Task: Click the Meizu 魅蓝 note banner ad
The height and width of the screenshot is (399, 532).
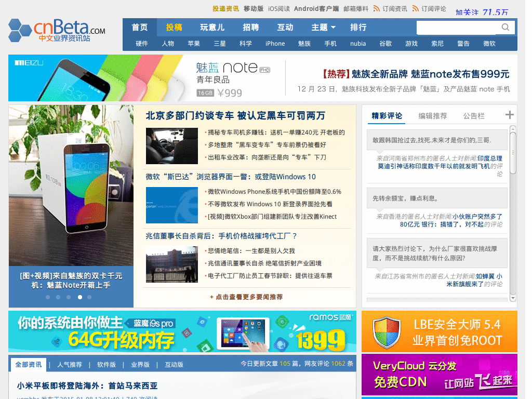Action: 262,78
